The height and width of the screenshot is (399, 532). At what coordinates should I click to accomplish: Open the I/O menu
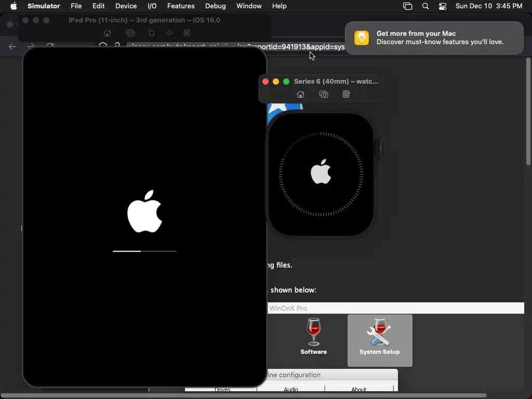click(x=152, y=6)
